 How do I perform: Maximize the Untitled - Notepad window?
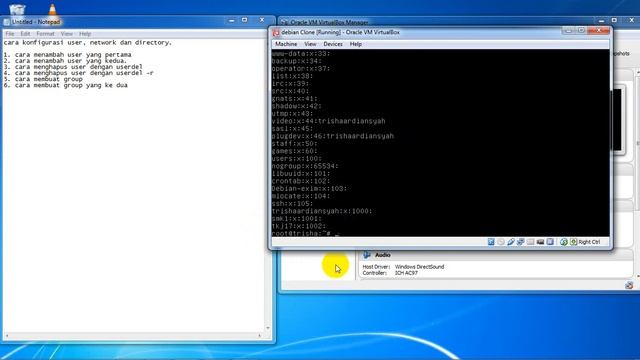[244, 20]
